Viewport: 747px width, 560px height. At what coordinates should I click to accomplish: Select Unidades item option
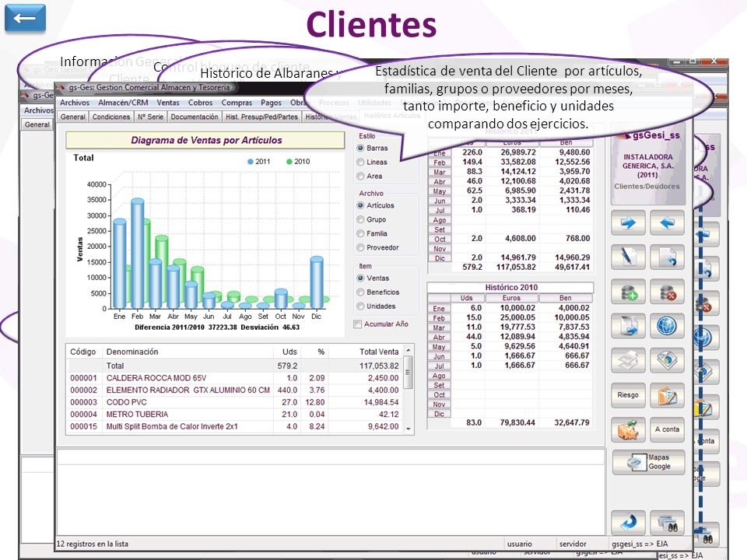coord(360,306)
